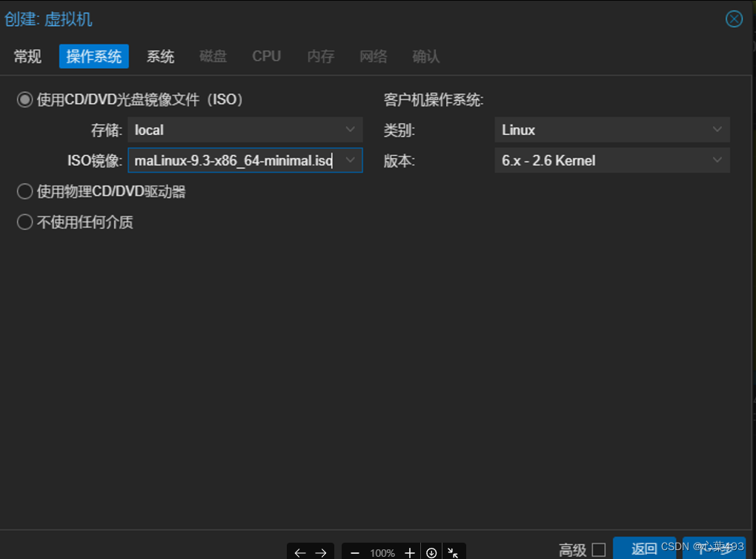Expand the 存储 local dropdown

(x=350, y=130)
